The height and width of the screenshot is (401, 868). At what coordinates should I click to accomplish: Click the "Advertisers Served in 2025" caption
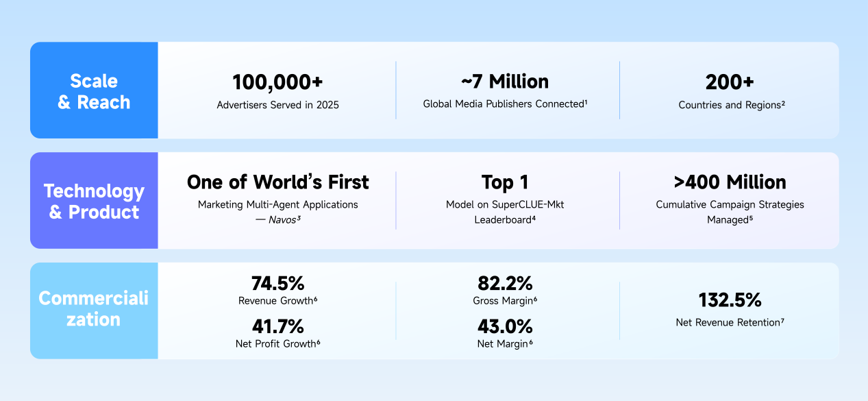click(x=277, y=105)
